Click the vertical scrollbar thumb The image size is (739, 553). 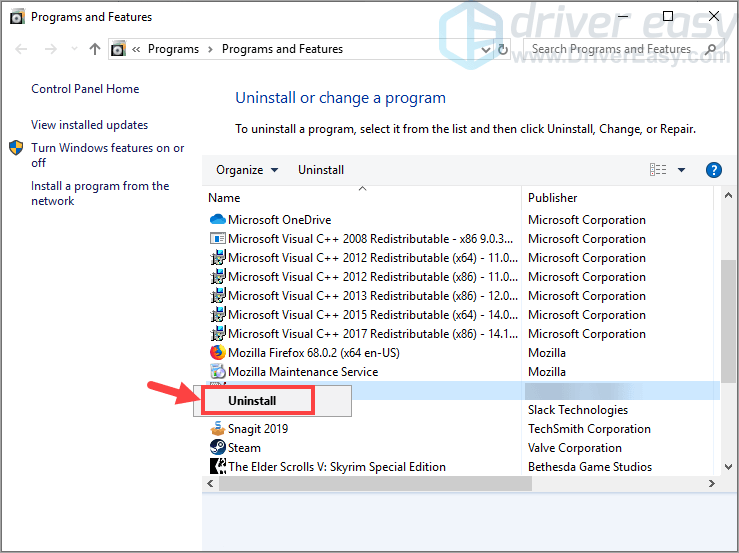[728, 321]
